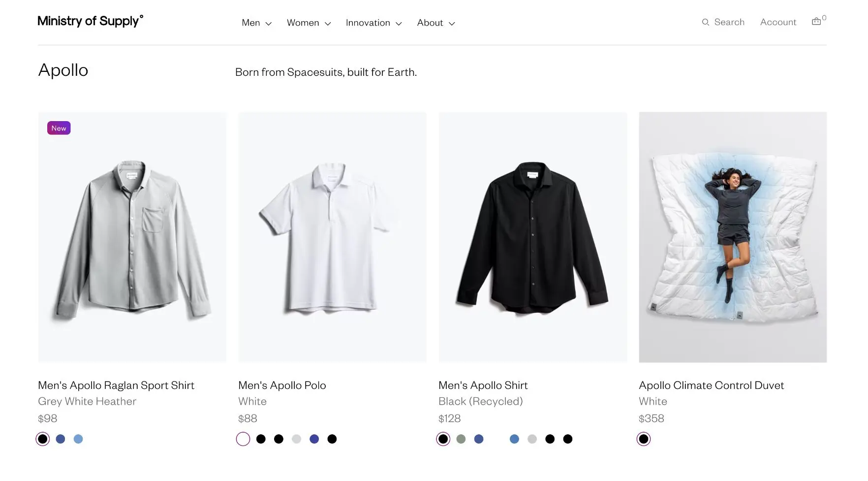The height and width of the screenshot is (481, 868).
Task: Choose indigo blue swatch for Apollo Polo
Action: pos(314,439)
